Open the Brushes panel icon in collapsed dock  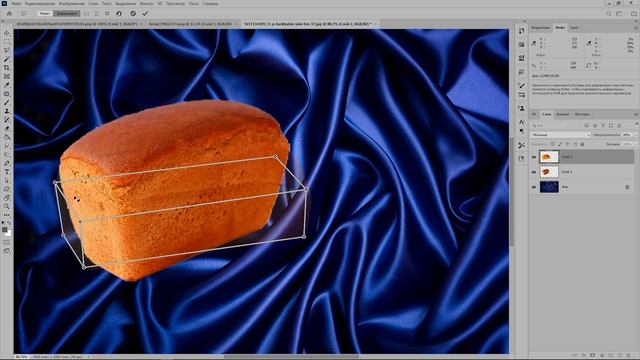click(x=522, y=85)
